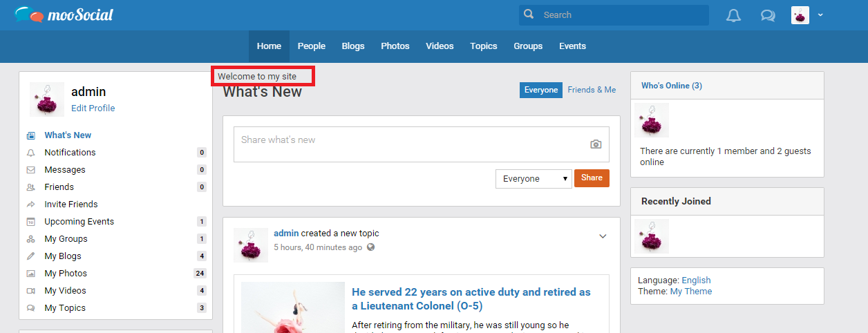Click the My Blogs pencil icon
This screenshot has width=868, height=333.
pos(30,256)
